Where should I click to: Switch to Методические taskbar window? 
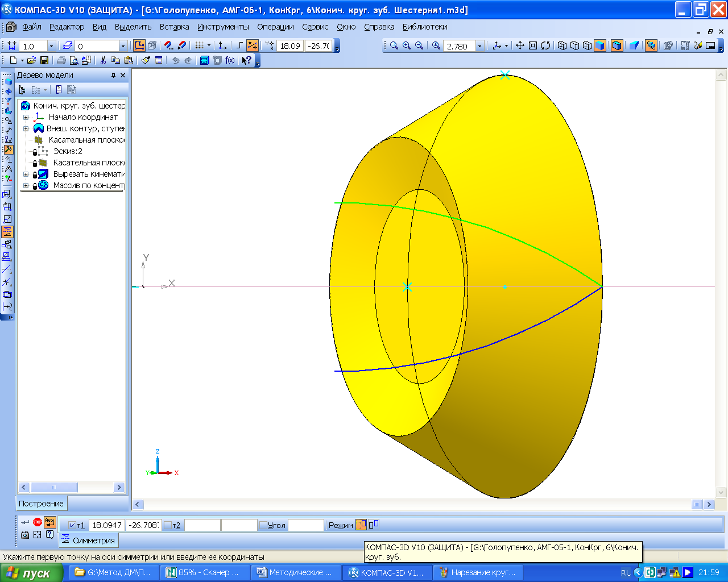296,573
